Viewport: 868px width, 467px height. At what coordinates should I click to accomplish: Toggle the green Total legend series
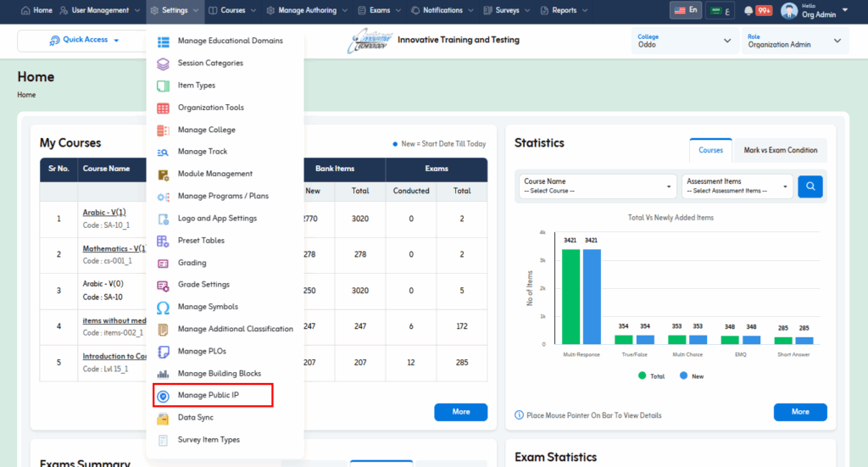click(x=642, y=375)
